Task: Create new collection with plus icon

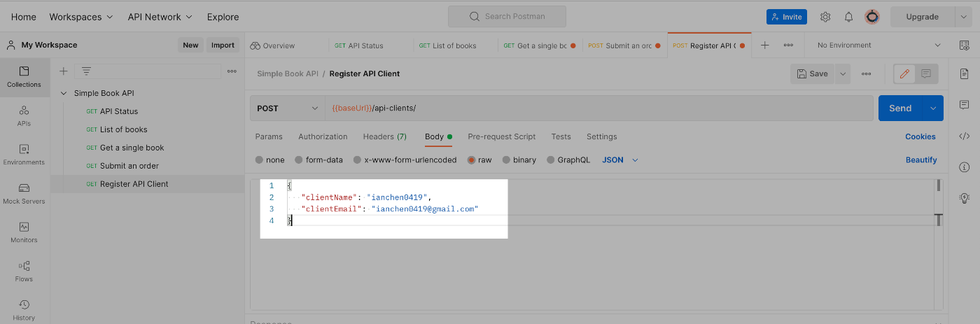Action: click(63, 71)
